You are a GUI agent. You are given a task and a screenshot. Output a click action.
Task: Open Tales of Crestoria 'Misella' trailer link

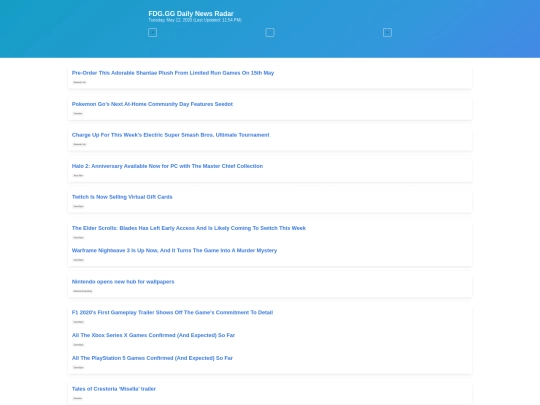coord(114,389)
